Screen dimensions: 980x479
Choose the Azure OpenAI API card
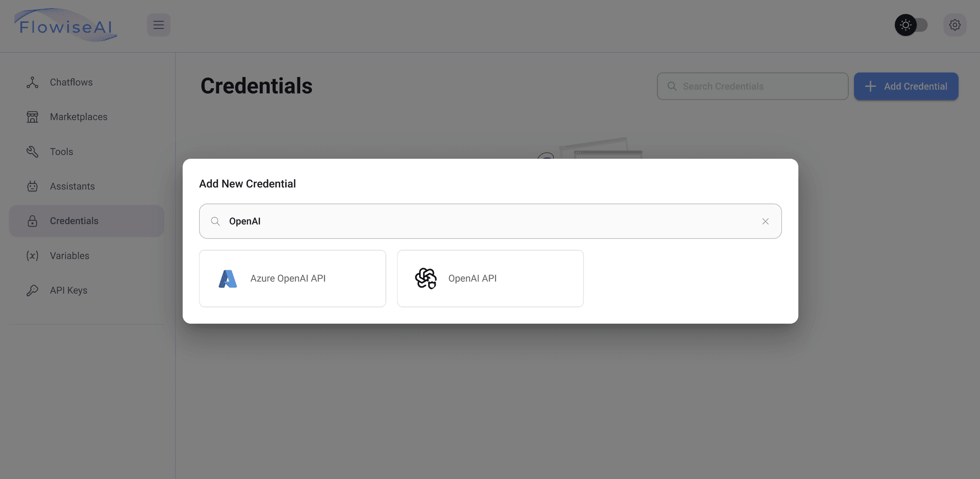(292, 278)
